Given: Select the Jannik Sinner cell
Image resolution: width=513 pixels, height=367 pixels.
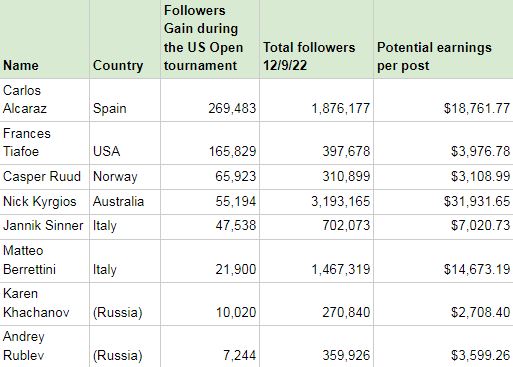Looking at the screenshot, I should [44, 227].
